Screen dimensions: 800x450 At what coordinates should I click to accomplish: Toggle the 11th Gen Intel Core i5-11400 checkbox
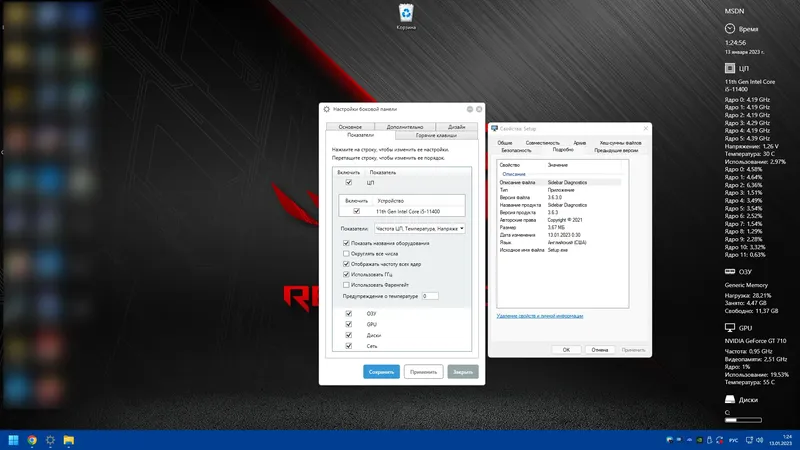pos(357,211)
